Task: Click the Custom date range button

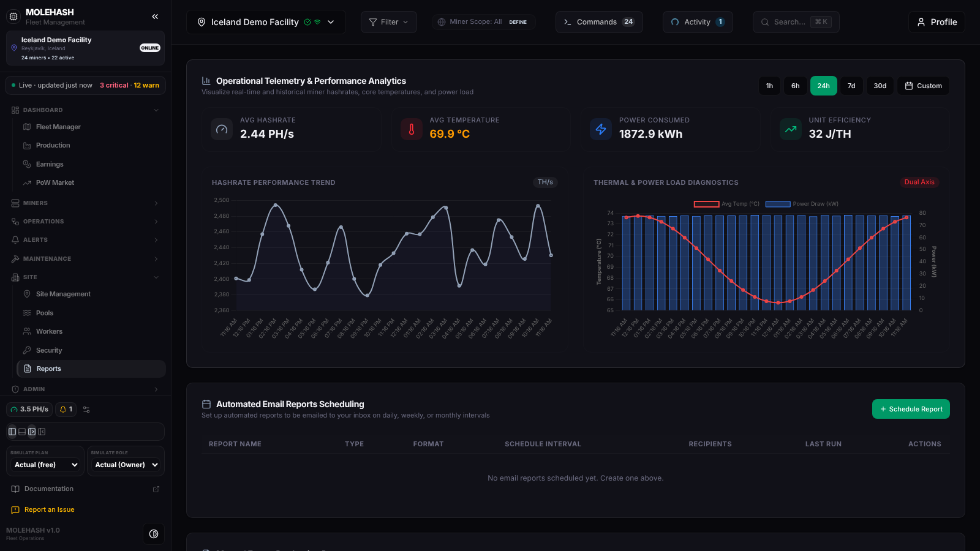Action: coord(924,86)
